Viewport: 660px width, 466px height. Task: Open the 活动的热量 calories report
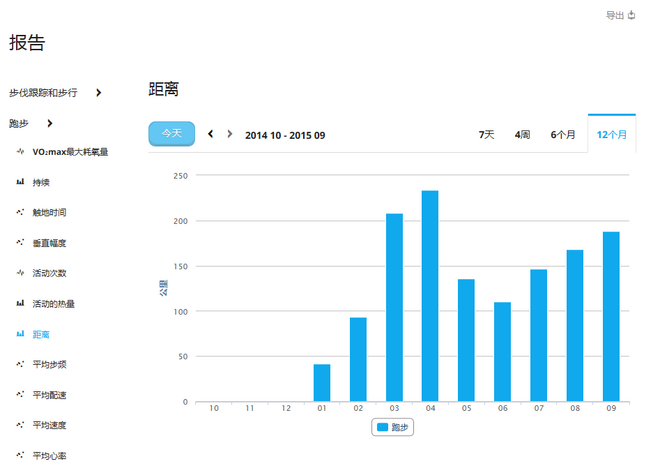(53, 304)
